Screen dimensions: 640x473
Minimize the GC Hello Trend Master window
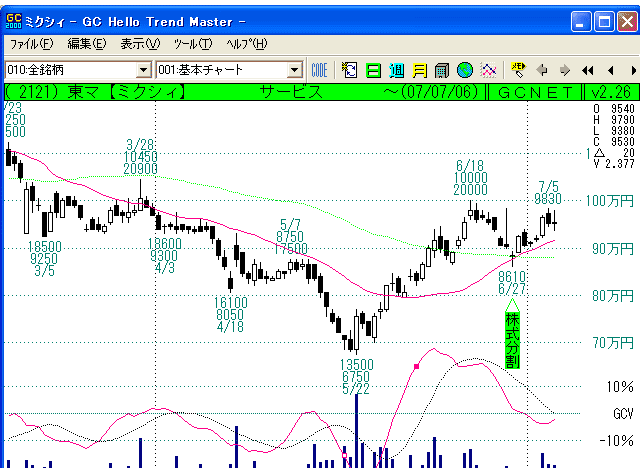[581, 21]
